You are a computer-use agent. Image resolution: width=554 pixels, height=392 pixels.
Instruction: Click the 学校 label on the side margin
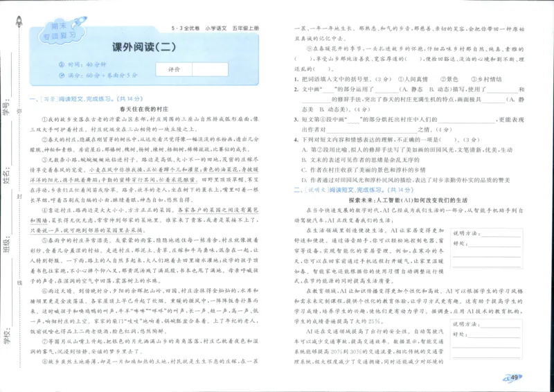point(7,336)
